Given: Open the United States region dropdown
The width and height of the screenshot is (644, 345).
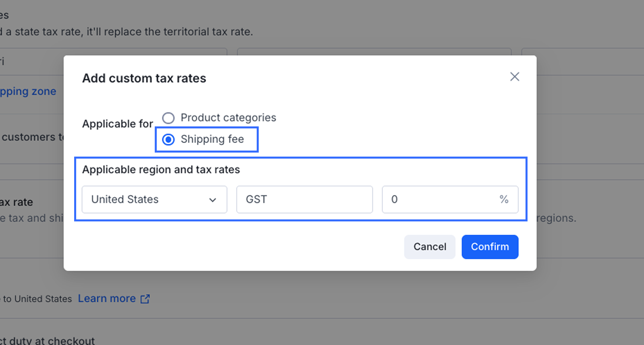Looking at the screenshot, I should pos(154,199).
